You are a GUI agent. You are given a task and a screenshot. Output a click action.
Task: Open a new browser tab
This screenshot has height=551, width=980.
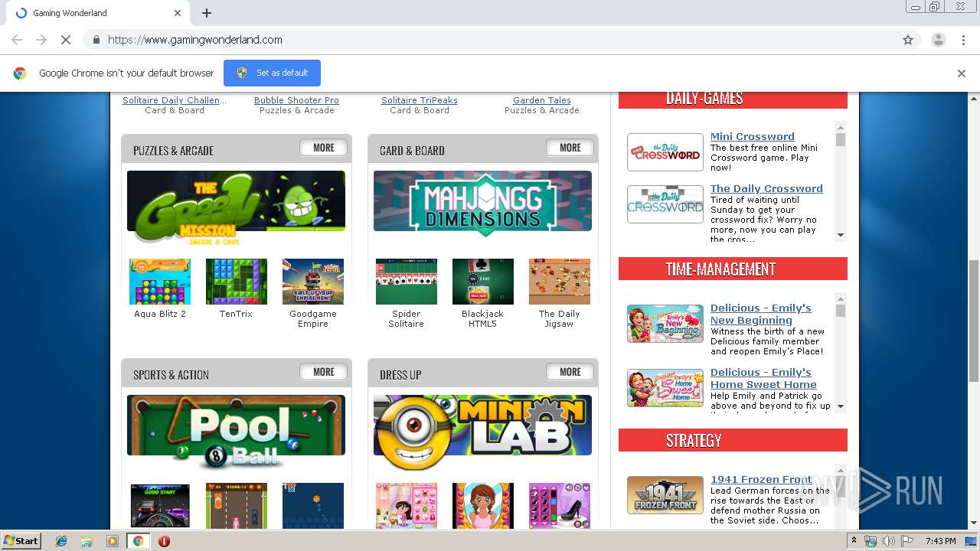(207, 13)
